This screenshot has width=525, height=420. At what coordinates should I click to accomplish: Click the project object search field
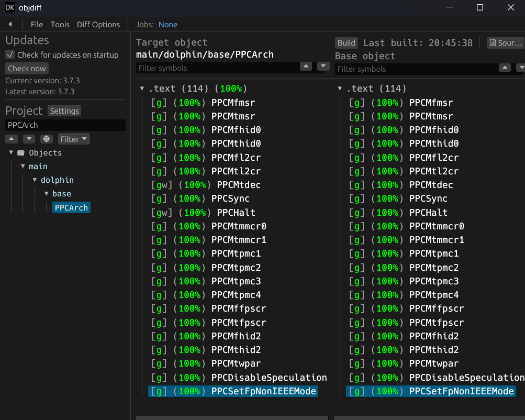coord(65,125)
